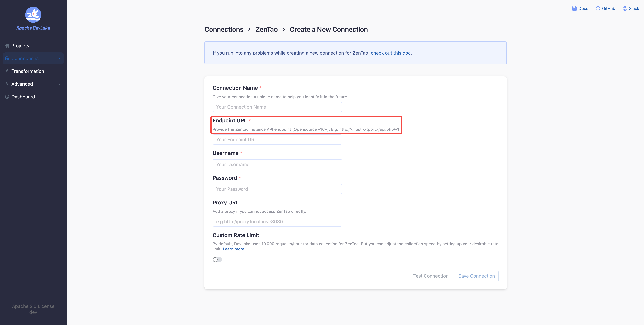Click the Slack logo icon

(625, 9)
